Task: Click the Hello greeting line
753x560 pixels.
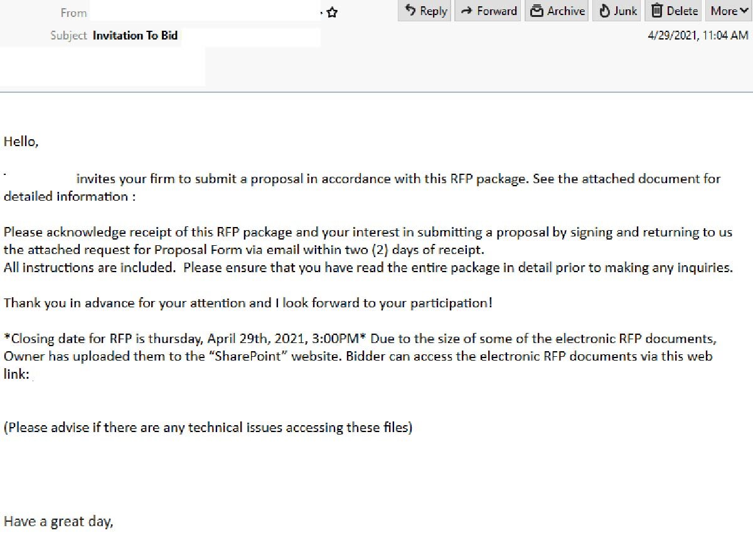Action: coord(21,141)
